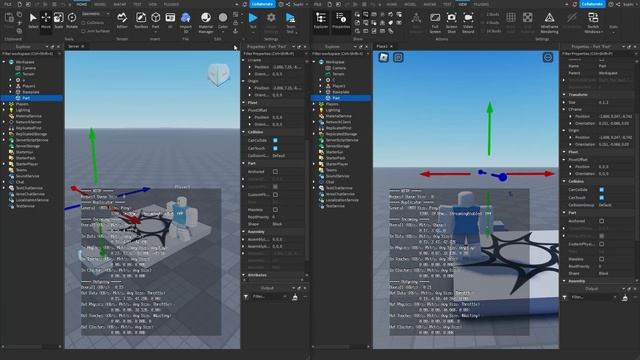The image size is (640, 360).
Task: Expand Baseplate node in left Explorer
Action: pyautogui.click(x=11, y=92)
